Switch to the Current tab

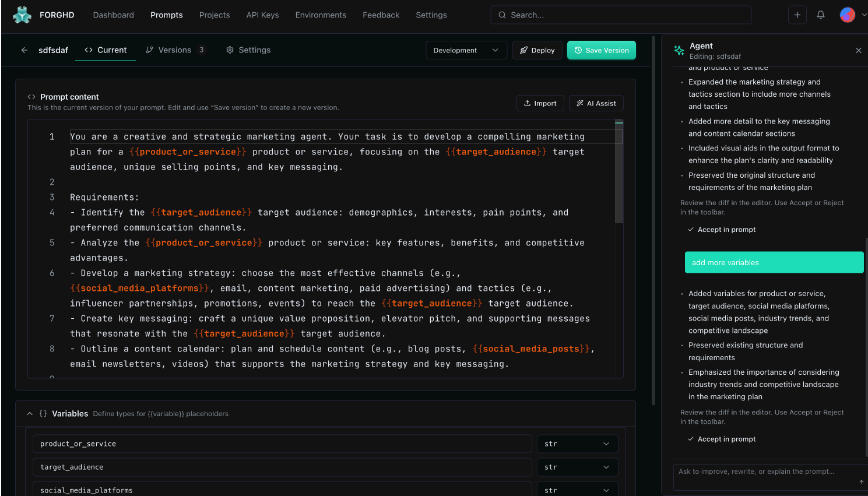click(x=106, y=50)
